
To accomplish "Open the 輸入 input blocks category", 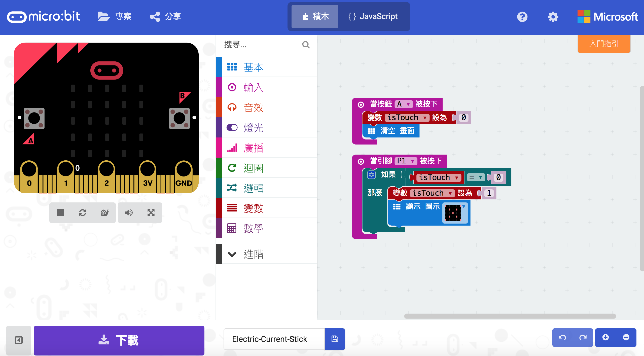I will 266,87.
